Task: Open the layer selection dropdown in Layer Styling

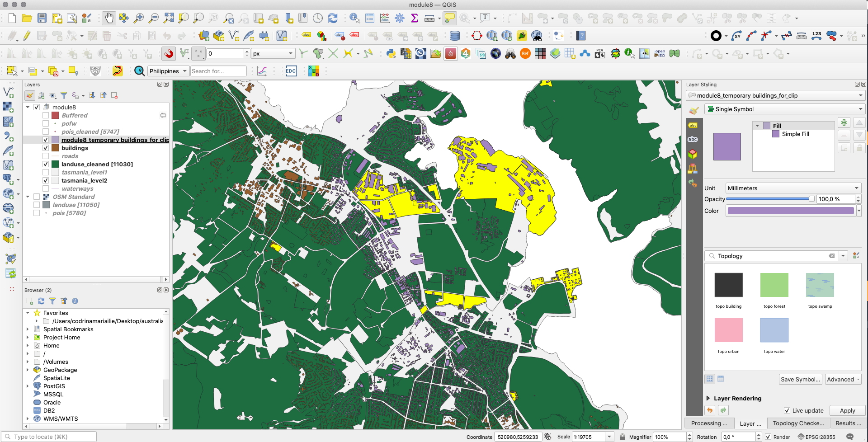Action: tap(775, 95)
